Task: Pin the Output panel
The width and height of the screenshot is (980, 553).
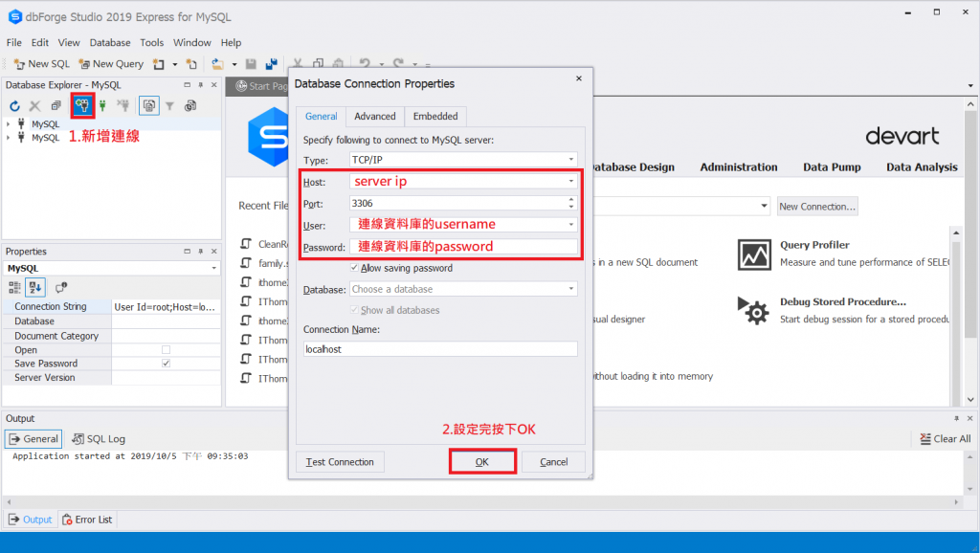Action: tap(956, 418)
